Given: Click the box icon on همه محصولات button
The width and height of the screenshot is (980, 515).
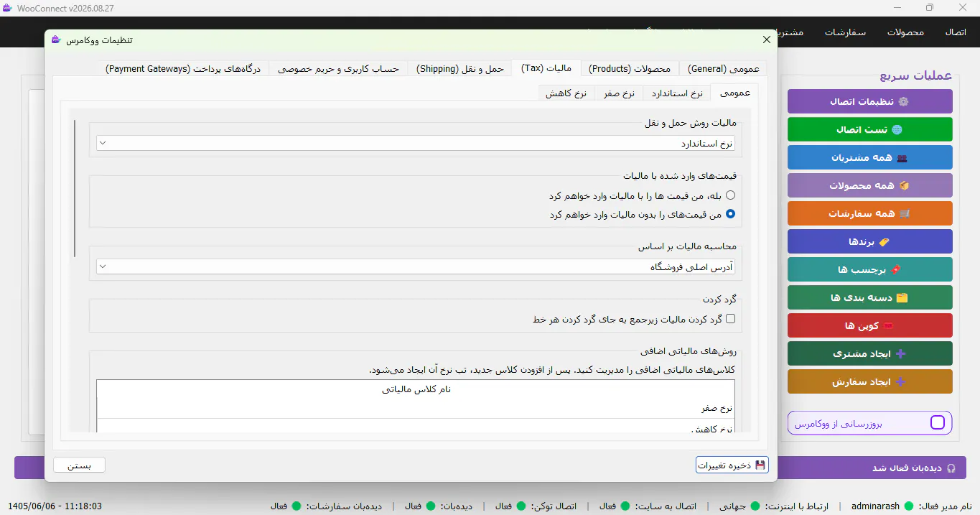Looking at the screenshot, I should [x=904, y=185].
